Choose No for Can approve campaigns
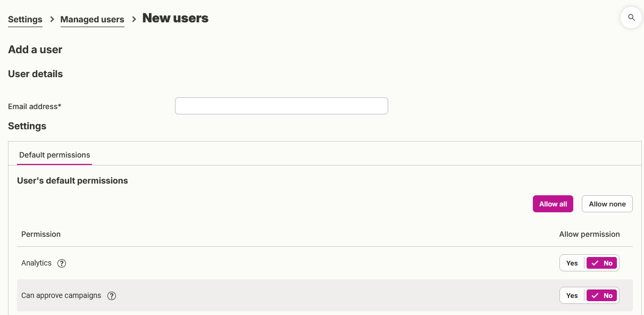The image size is (644, 315). click(602, 295)
